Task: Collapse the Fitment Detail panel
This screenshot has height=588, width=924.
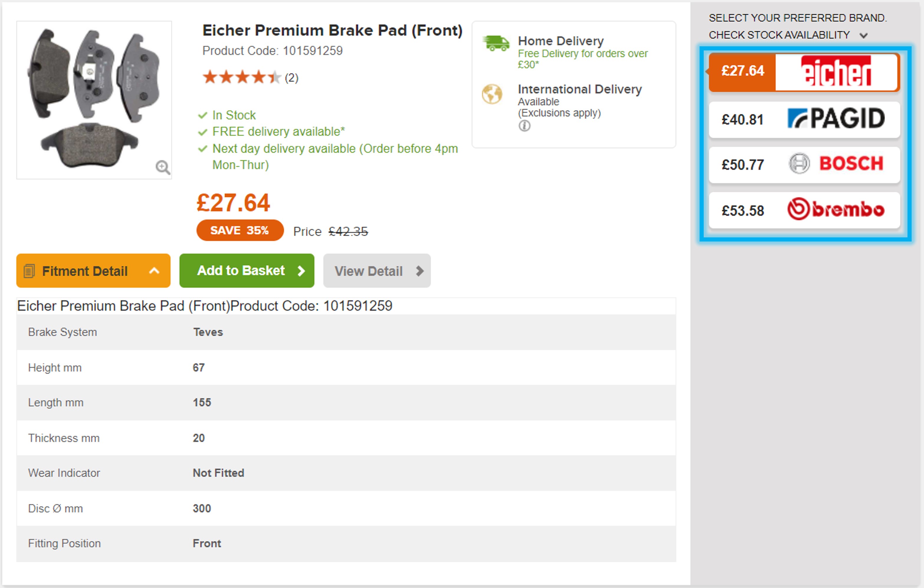Action: tap(154, 271)
